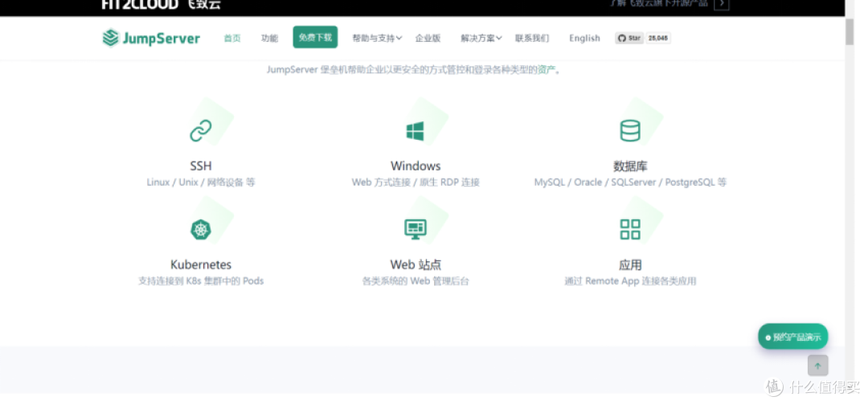The image size is (868, 405).
Task: Click the FIT2CLOUD banner arrow icon
Action: click(x=721, y=4)
